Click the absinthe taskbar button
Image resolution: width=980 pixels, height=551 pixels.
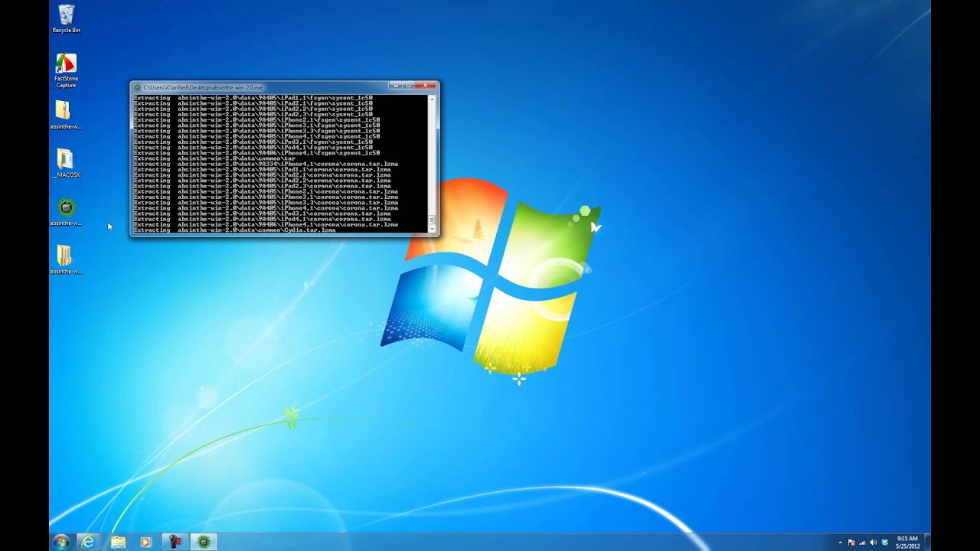coord(204,542)
